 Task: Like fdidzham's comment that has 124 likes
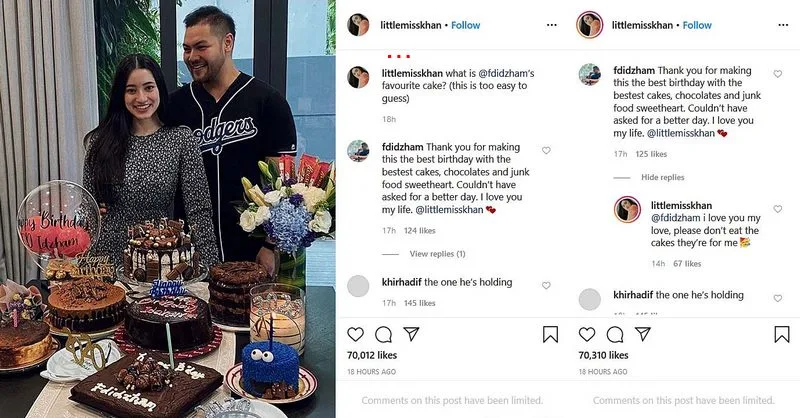pos(546,150)
